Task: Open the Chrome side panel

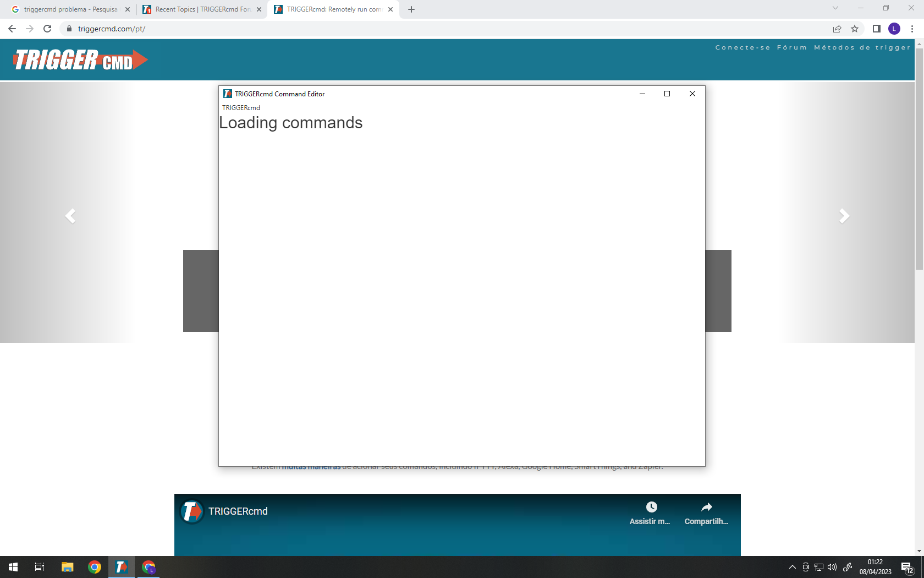Action: [x=877, y=29]
